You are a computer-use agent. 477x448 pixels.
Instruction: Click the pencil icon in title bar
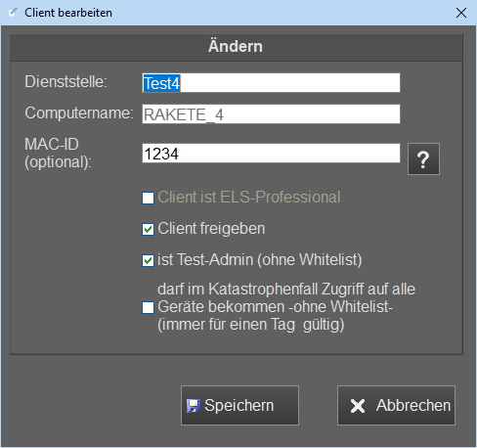pyautogui.click(x=13, y=13)
